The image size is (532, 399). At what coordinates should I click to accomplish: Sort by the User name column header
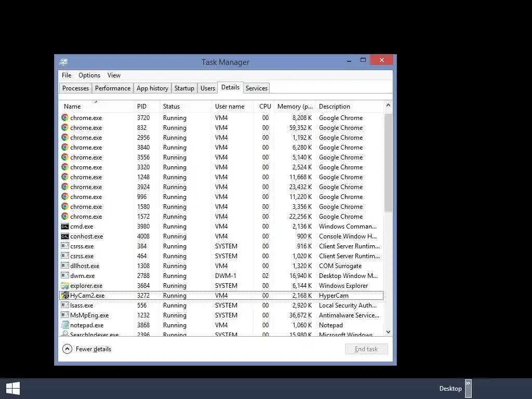point(232,106)
